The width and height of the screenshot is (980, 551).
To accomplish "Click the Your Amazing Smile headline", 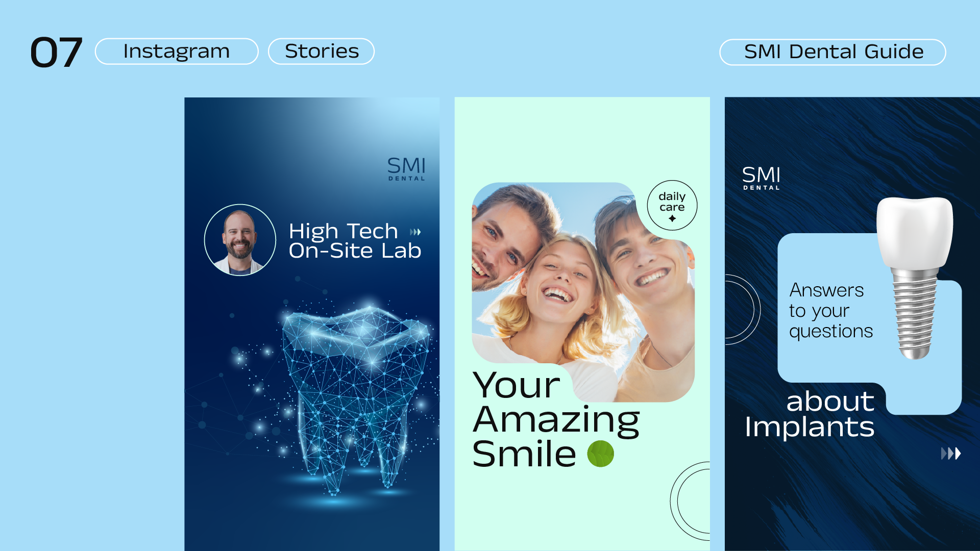I will pyautogui.click(x=556, y=419).
